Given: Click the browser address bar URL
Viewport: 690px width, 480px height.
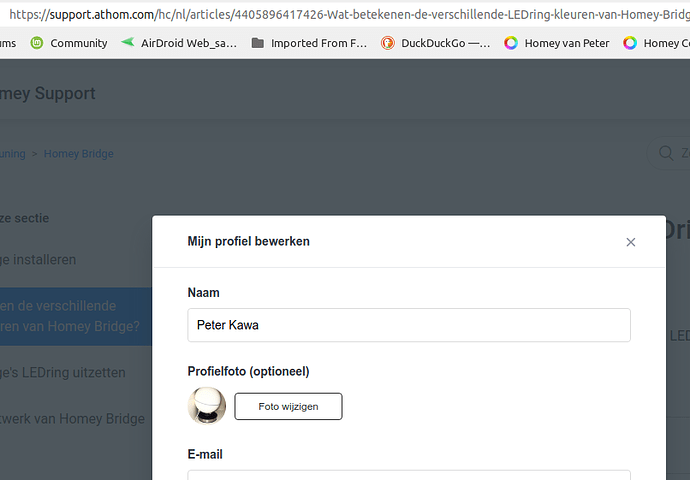Looking at the screenshot, I should point(348,15).
